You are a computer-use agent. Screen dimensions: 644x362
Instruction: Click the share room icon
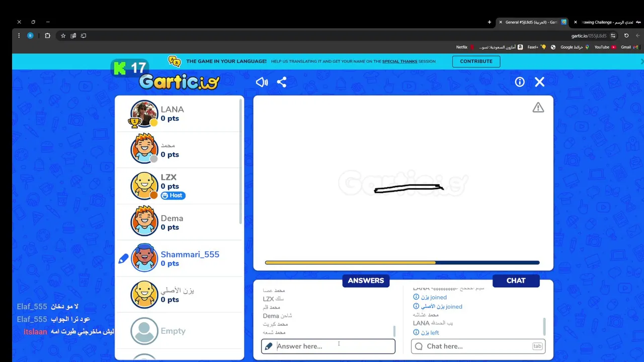point(282,82)
